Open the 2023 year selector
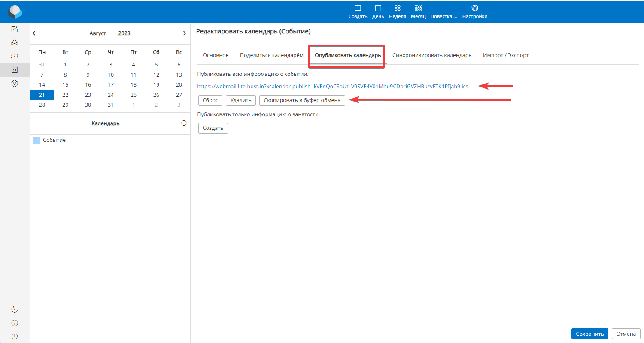 (x=124, y=33)
